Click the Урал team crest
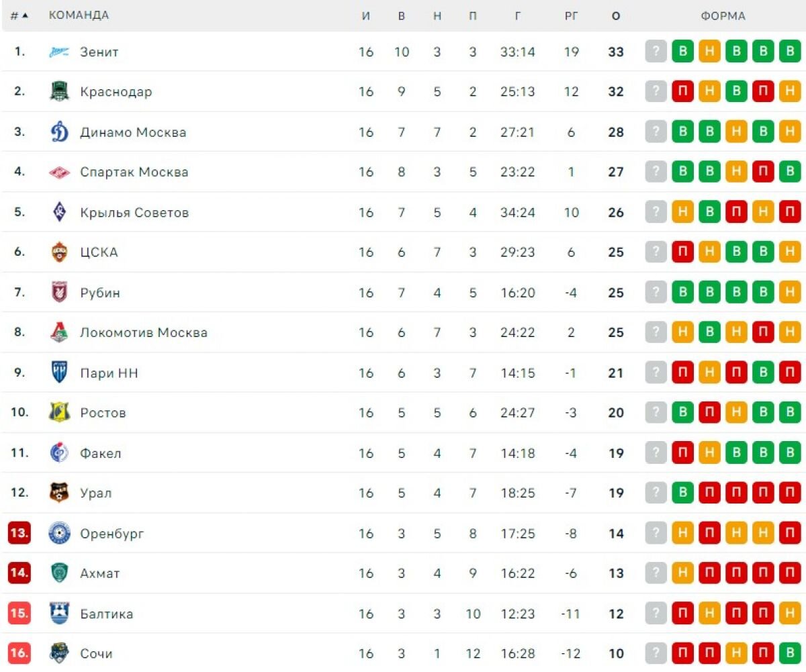Screen dimensions: 806x672 59,493
